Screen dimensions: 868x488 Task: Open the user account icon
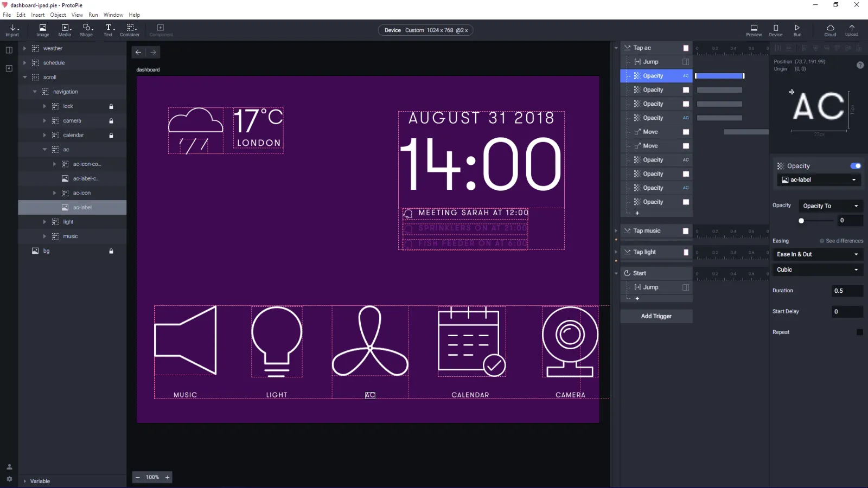click(x=9, y=467)
